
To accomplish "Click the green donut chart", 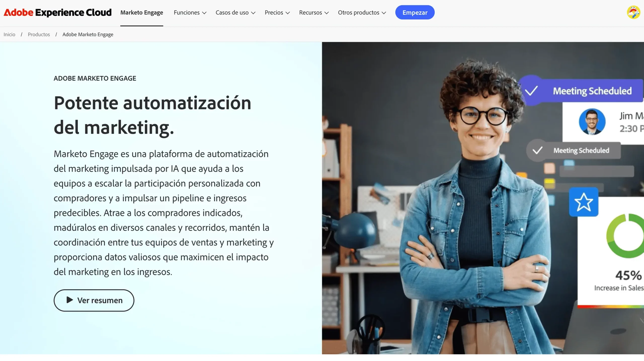I will [x=625, y=236].
